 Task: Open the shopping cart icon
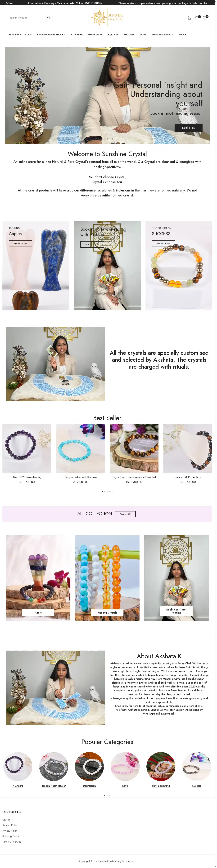click(205, 18)
